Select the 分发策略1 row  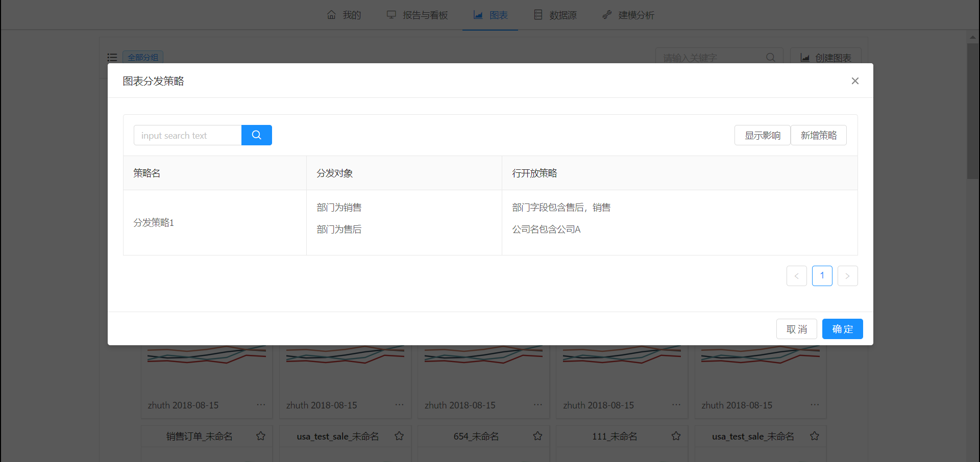click(154, 223)
